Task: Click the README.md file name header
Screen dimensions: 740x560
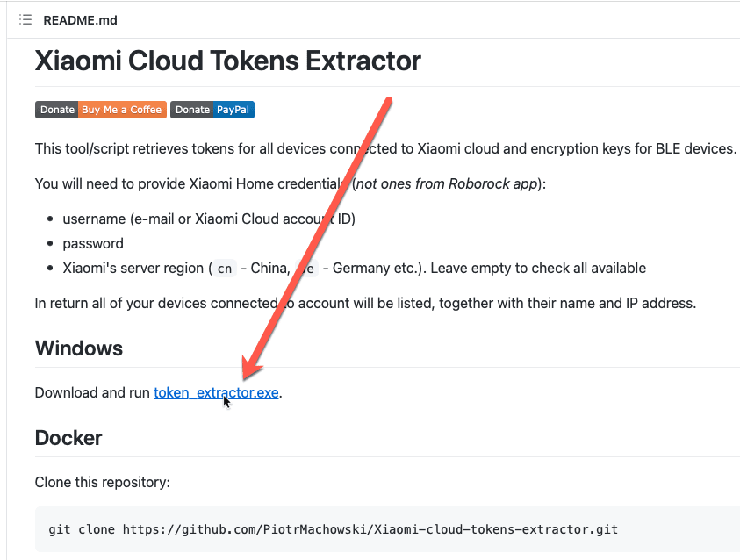Action: (x=80, y=20)
